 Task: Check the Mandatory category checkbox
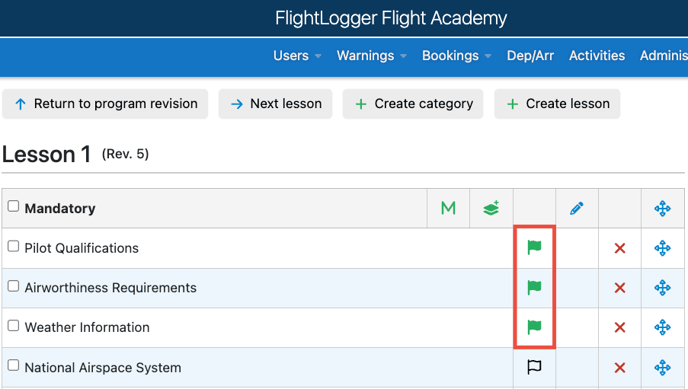(13, 206)
